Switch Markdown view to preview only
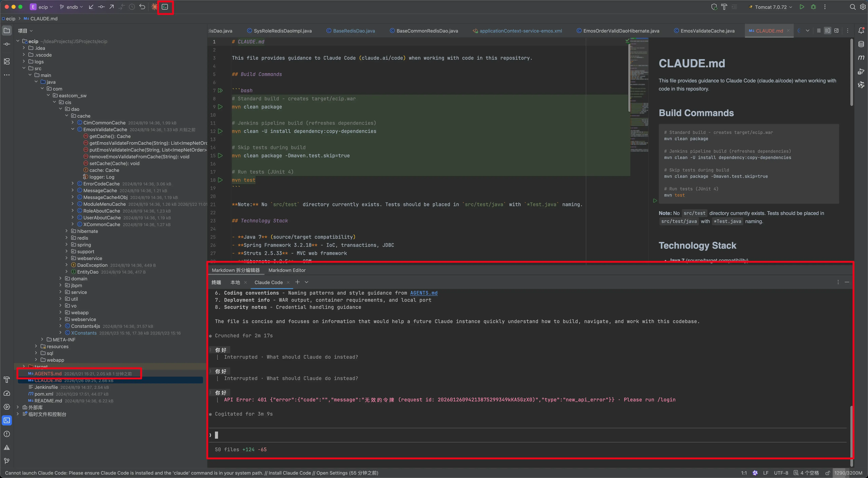 pyautogui.click(x=836, y=31)
